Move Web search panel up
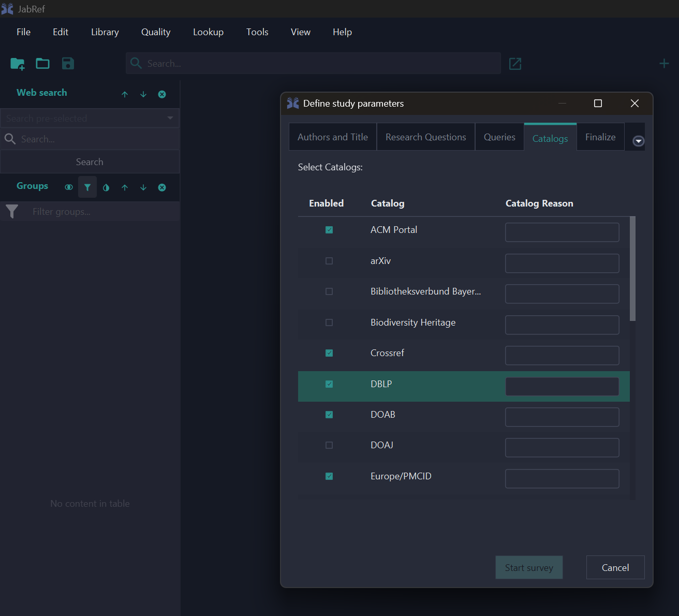Viewport: 679px width, 616px height. point(125,94)
